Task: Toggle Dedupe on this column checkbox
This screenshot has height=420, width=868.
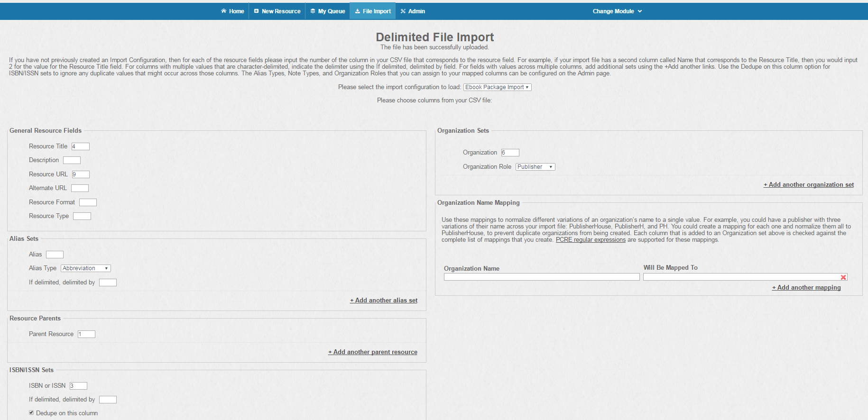Action: (31, 412)
